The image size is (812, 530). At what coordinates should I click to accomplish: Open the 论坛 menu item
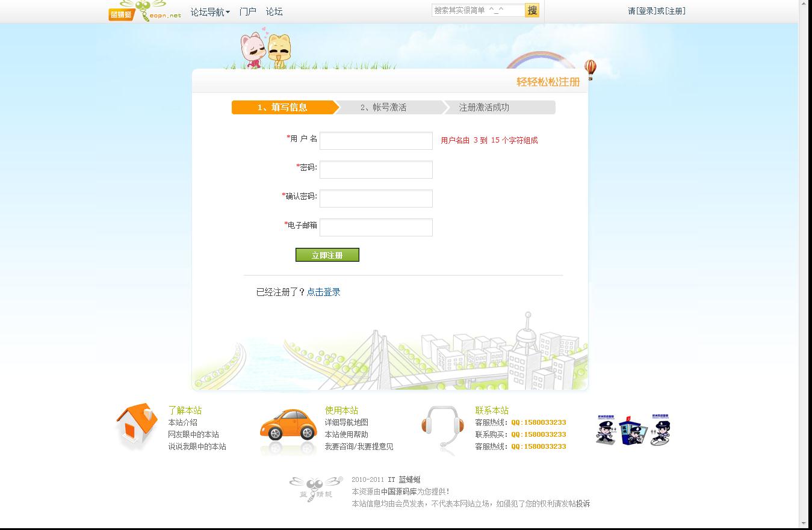(275, 11)
